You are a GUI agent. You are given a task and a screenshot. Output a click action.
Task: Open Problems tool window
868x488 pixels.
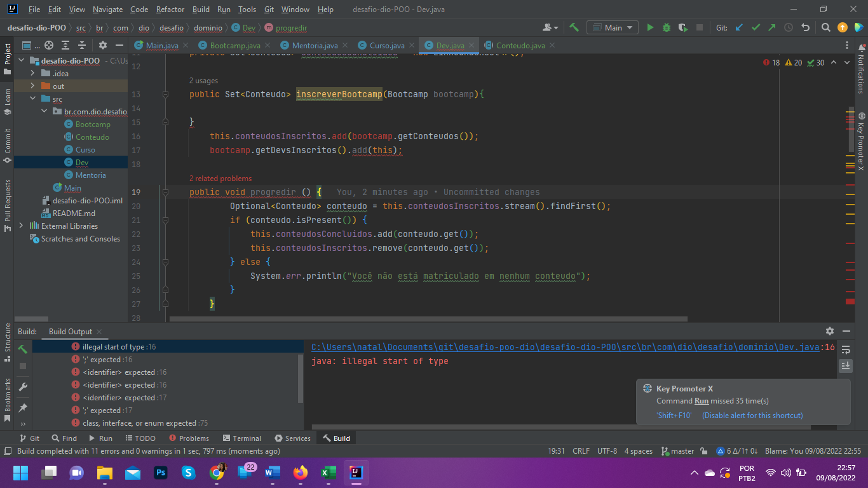[188, 438]
